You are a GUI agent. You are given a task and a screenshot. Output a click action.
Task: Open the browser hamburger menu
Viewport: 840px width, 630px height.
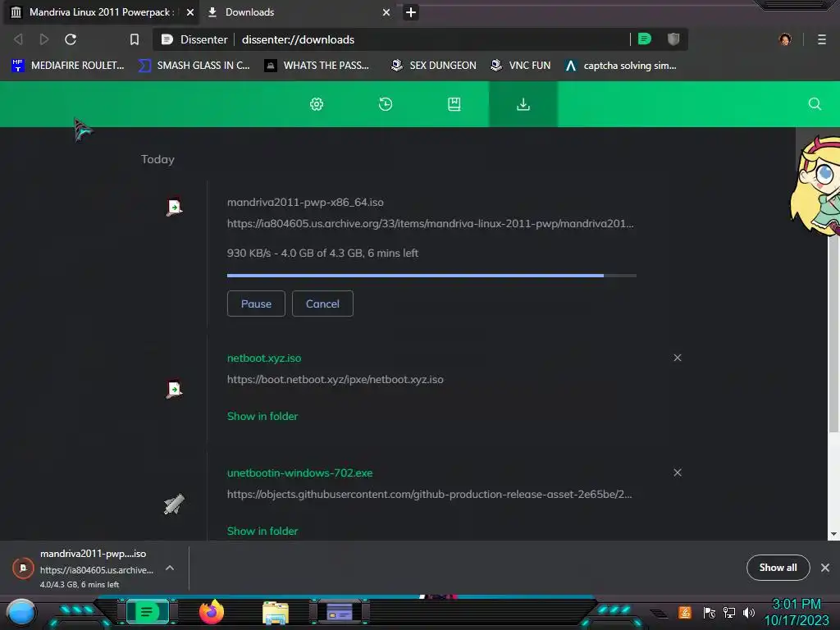point(822,39)
